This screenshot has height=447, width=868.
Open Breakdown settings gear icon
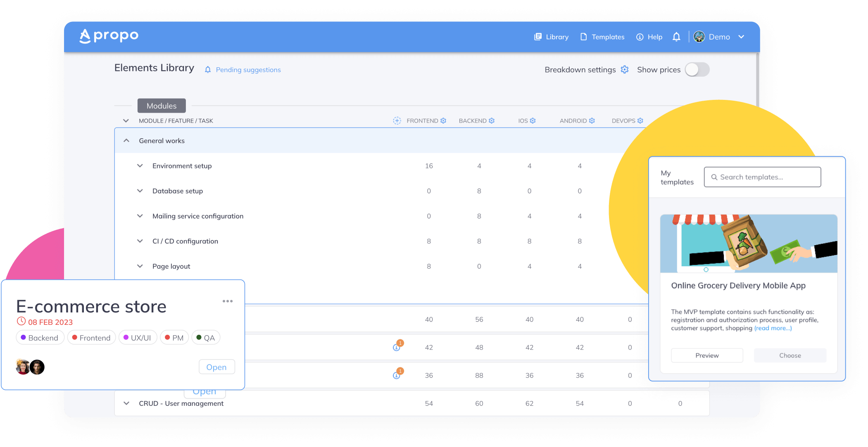(625, 70)
